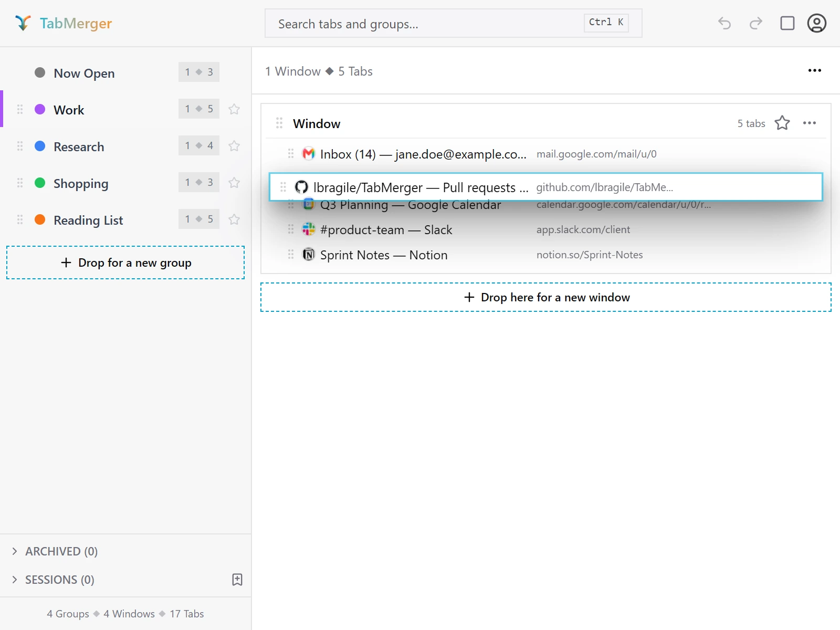Open the Window card's three-dot menu
The image size is (840, 630).
tap(810, 123)
